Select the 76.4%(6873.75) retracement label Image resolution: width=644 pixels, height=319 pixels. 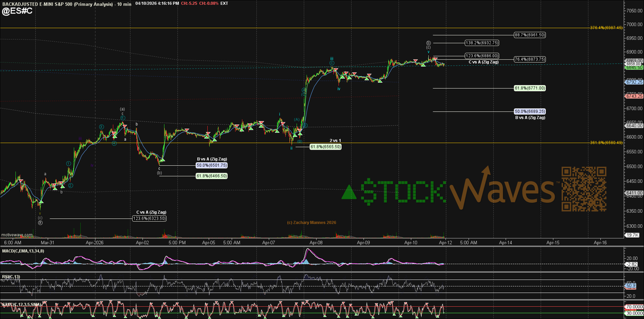tap(529, 60)
